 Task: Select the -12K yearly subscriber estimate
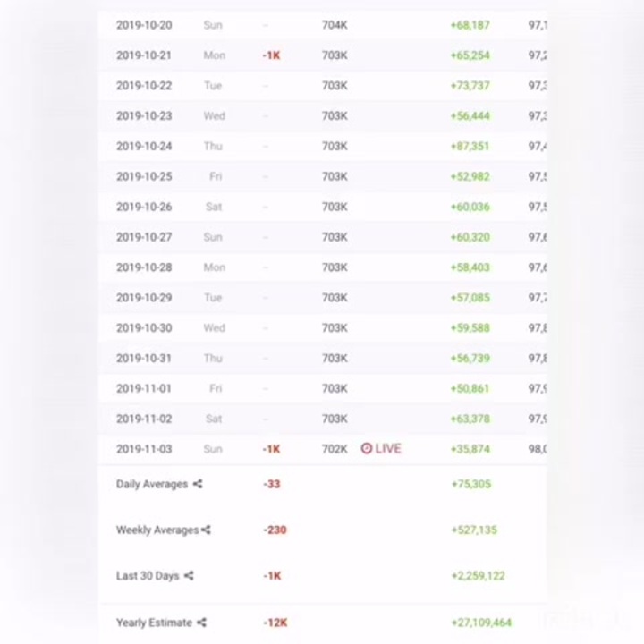tap(275, 623)
